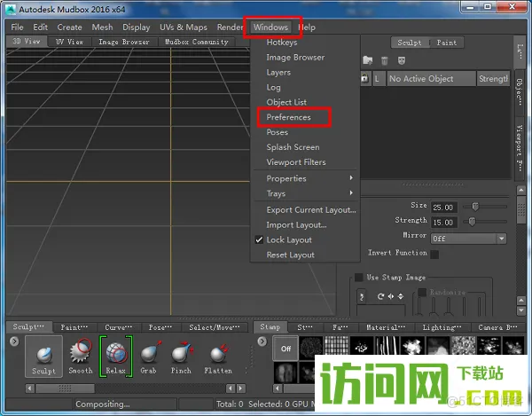Viewport: 532px width, 416px height.
Task: Click the rotate stamp icon
Action: (380, 296)
